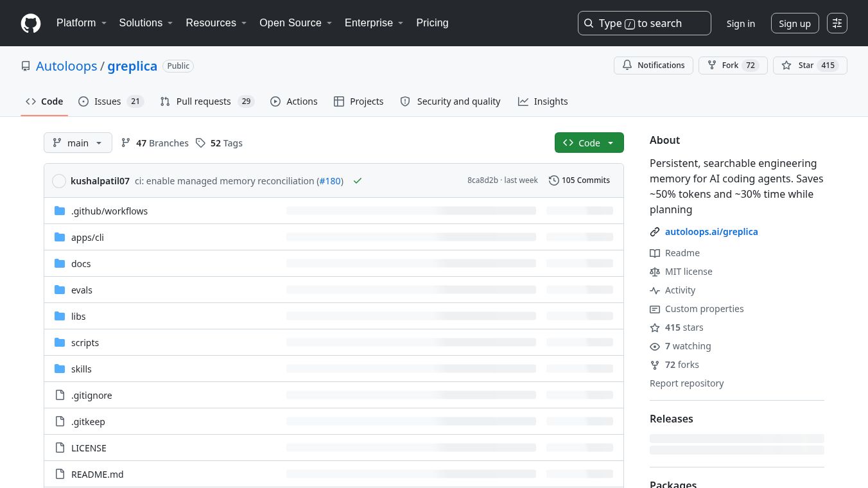The width and height of the screenshot is (868, 488).
Task: Open the Security and quality tab
Action: pos(450,101)
